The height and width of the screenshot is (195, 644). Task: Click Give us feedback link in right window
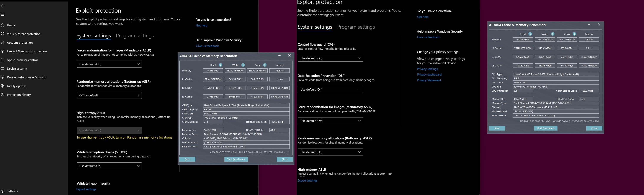[428, 37]
